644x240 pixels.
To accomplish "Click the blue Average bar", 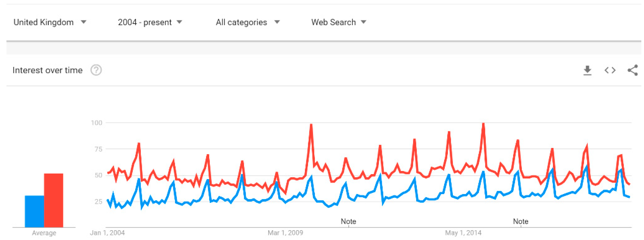I will coord(35,211).
